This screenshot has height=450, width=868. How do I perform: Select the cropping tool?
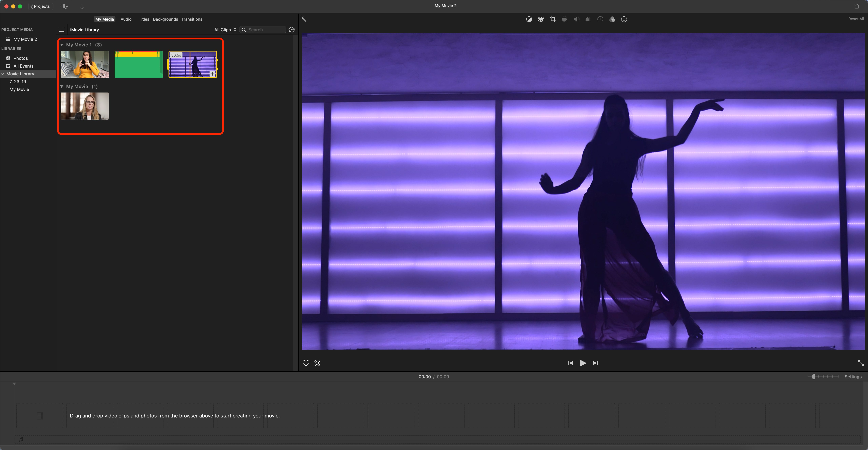tap(553, 19)
